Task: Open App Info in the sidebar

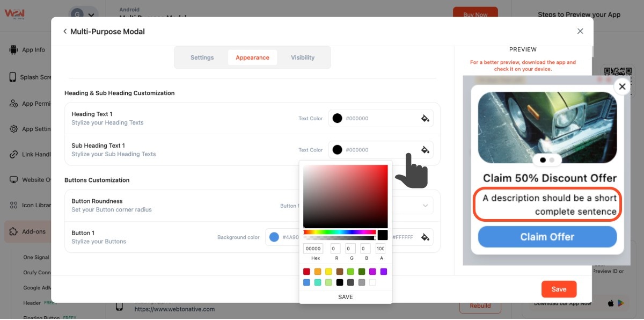Action: coord(13,50)
